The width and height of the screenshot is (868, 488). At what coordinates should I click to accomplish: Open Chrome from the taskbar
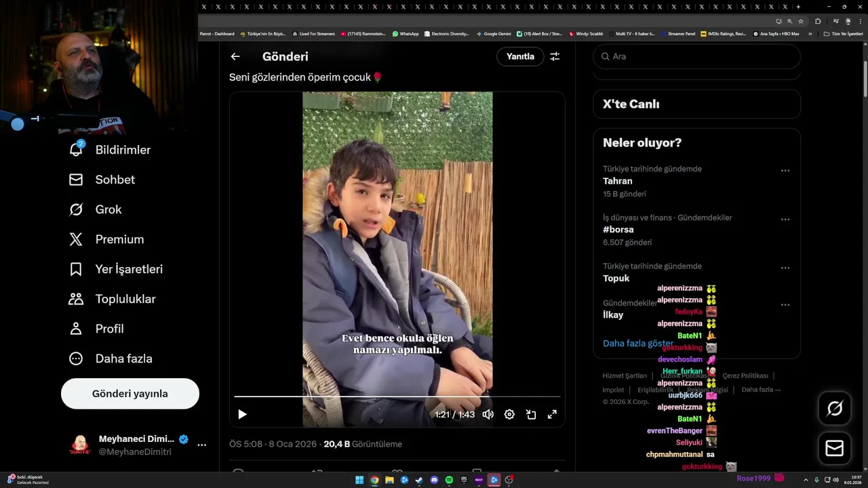tap(374, 480)
